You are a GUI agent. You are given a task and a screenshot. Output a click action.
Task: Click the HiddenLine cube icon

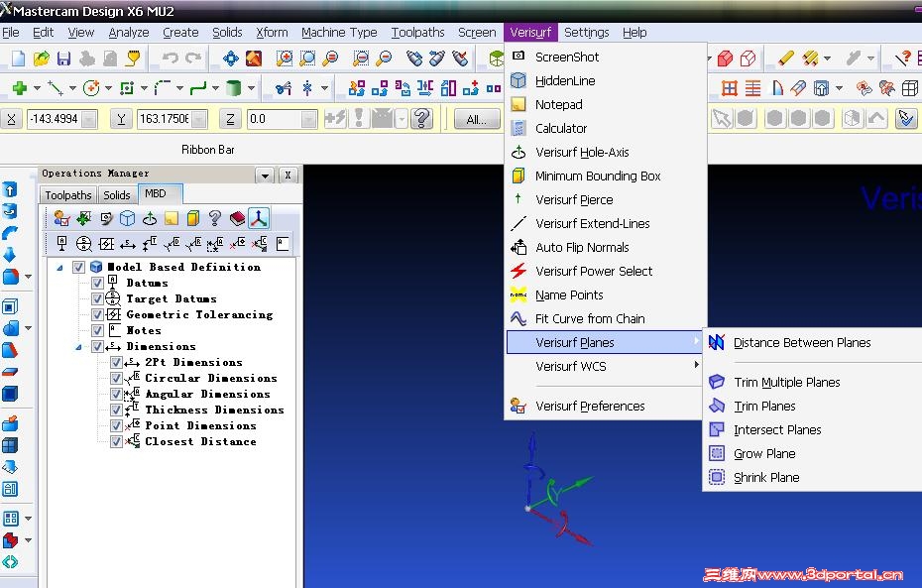click(519, 80)
